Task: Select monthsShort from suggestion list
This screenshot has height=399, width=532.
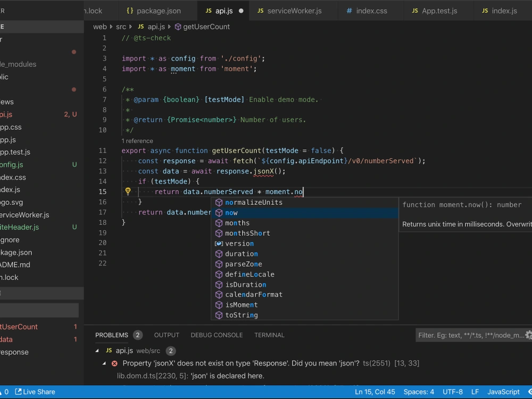Action: [304, 234]
